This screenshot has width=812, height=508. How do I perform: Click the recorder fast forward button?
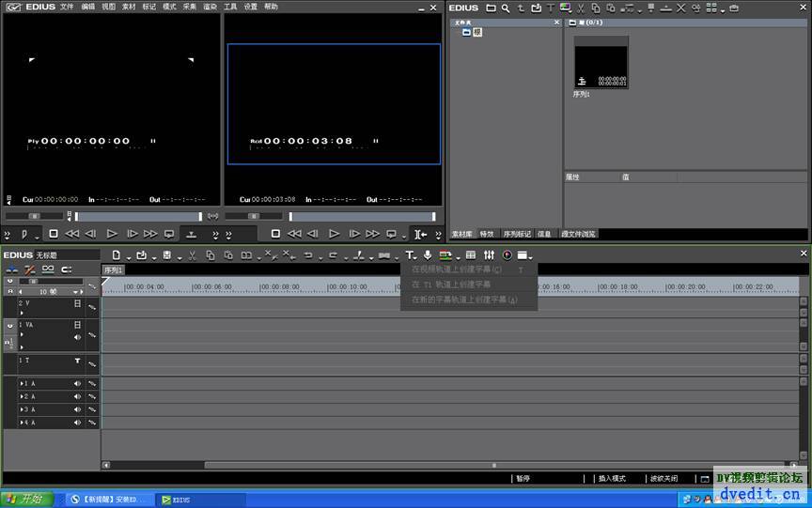pyautogui.click(x=372, y=234)
